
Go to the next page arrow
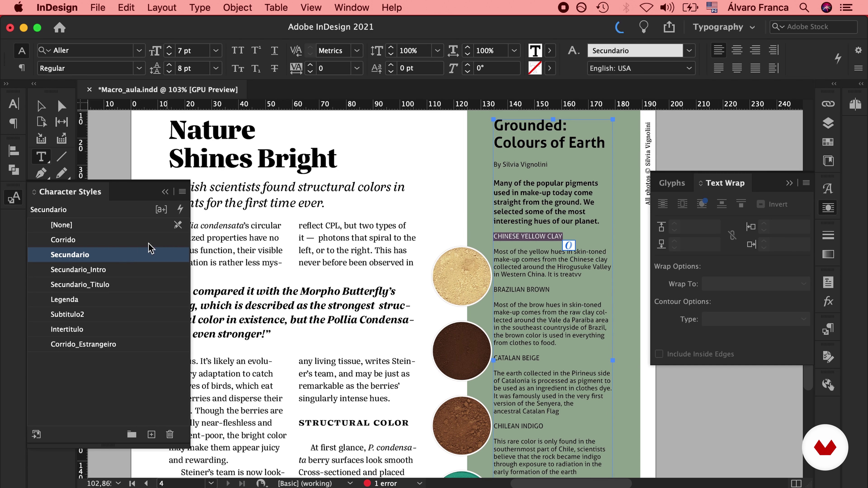pyautogui.click(x=228, y=483)
